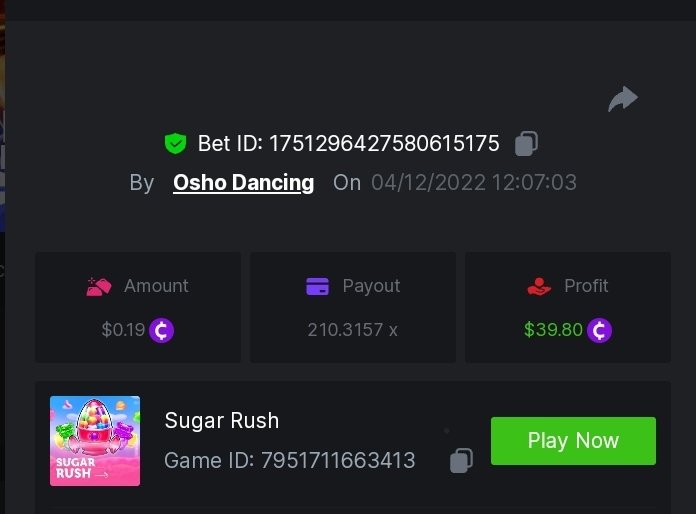The image size is (696, 514).
Task: Click the Sugar Rush game title
Action: click(221, 420)
